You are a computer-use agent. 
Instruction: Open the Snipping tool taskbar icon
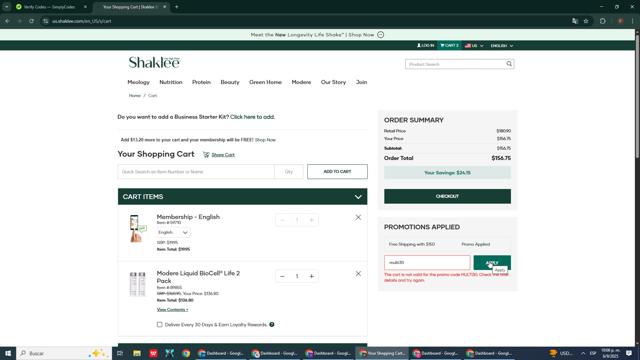[169, 353]
